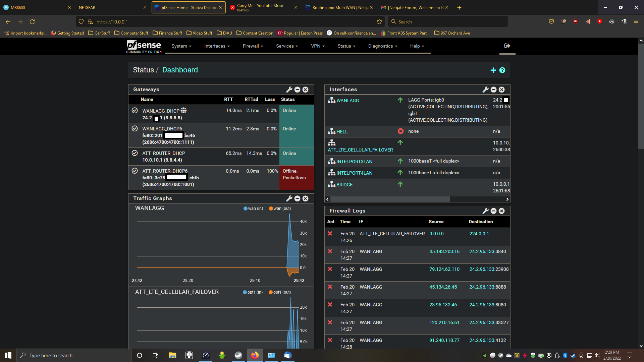The width and height of the screenshot is (644, 362).
Task: Open Firefox hamburger menu
Action: click(636, 21)
